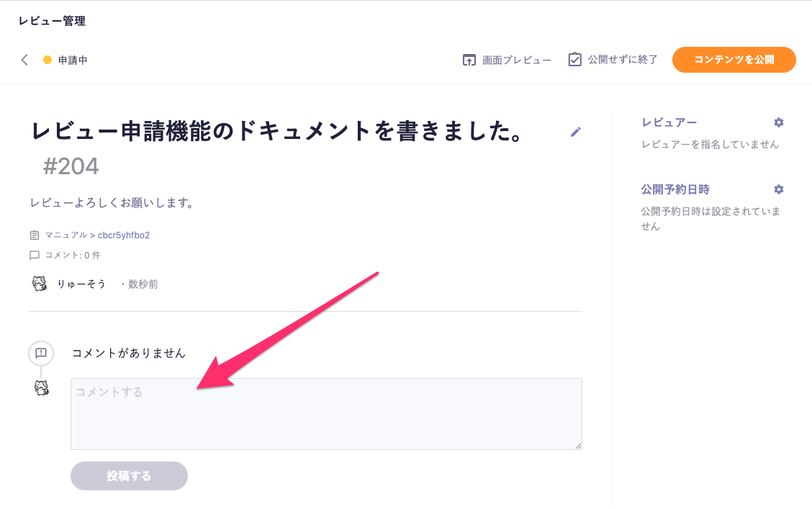Click the 投稿する submit button
812x509 pixels.
pos(129,475)
